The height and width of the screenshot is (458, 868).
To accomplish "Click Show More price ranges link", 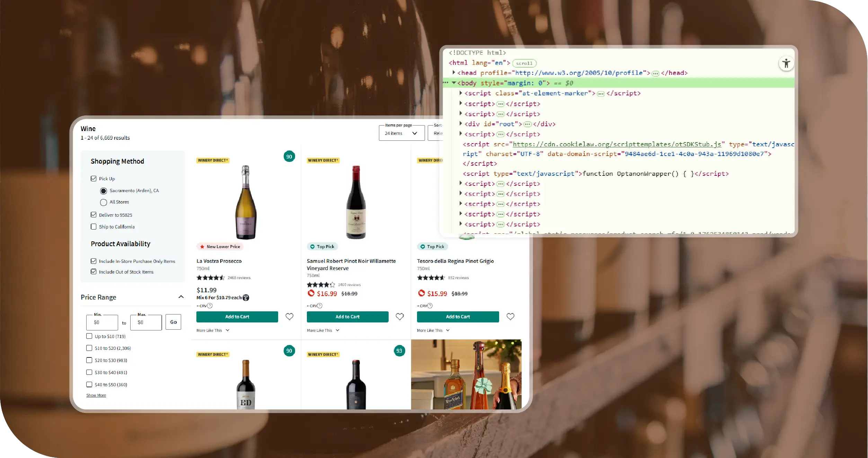I will click(96, 395).
